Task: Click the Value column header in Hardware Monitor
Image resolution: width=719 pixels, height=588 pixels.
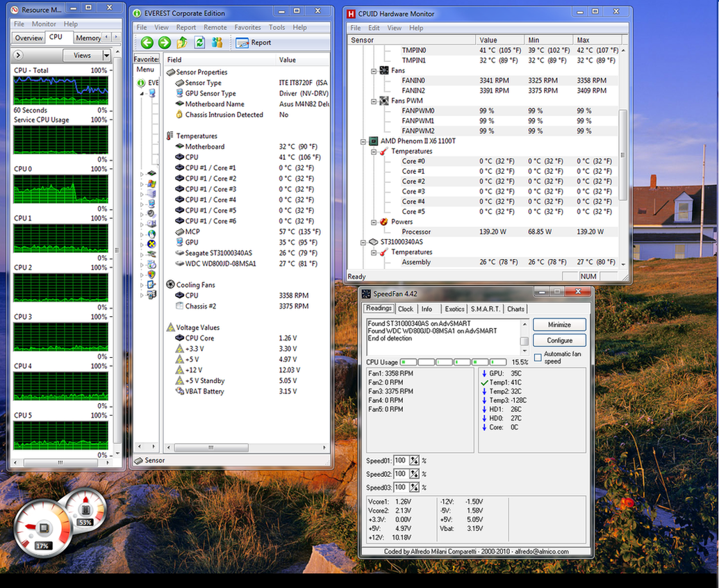Action: point(499,40)
